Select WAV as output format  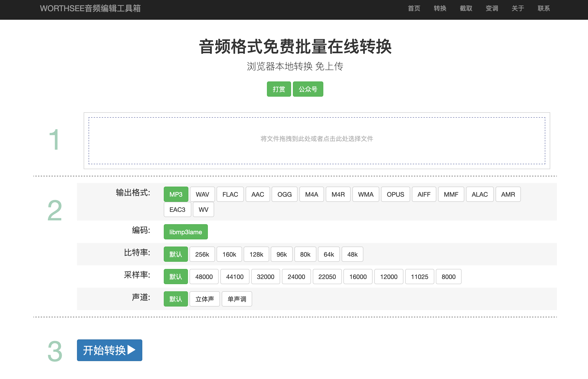pos(202,194)
